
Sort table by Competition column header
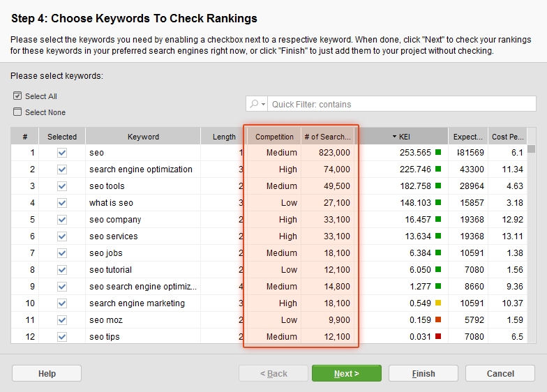pos(274,137)
